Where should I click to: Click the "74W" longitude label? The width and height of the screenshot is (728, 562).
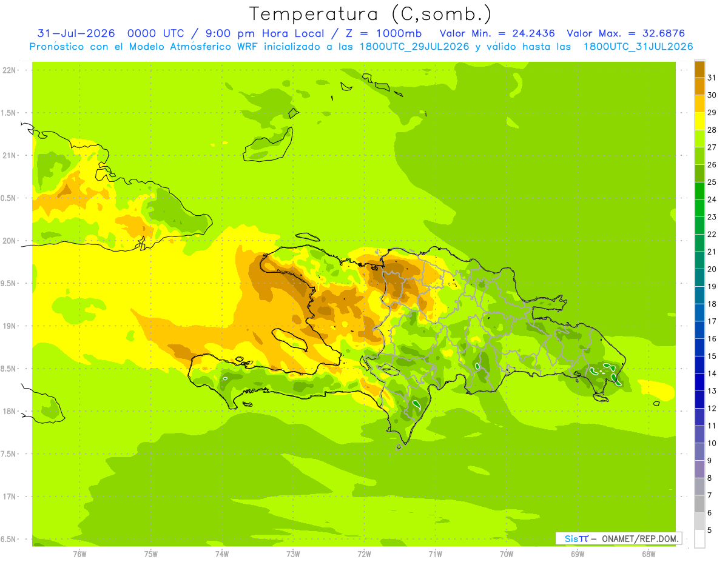coord(222,554)
